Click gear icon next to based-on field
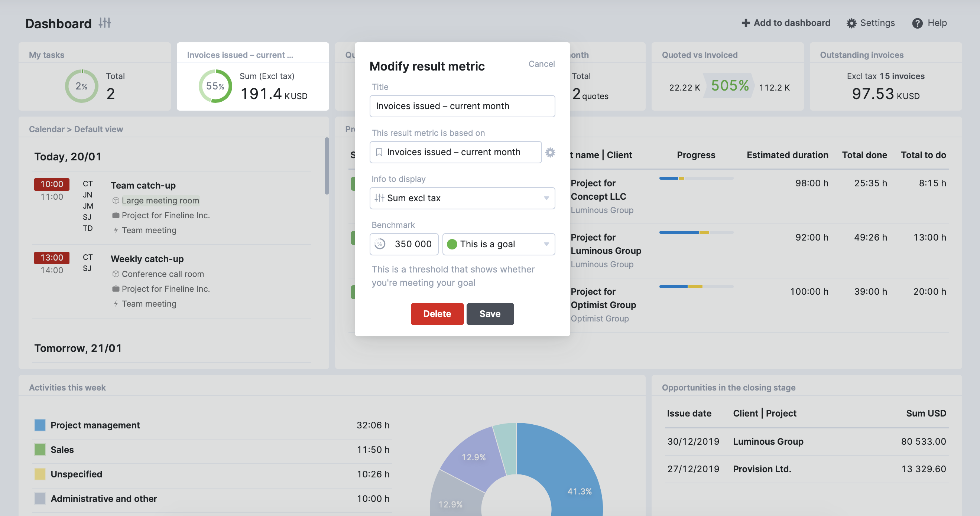 click(550, 153)
